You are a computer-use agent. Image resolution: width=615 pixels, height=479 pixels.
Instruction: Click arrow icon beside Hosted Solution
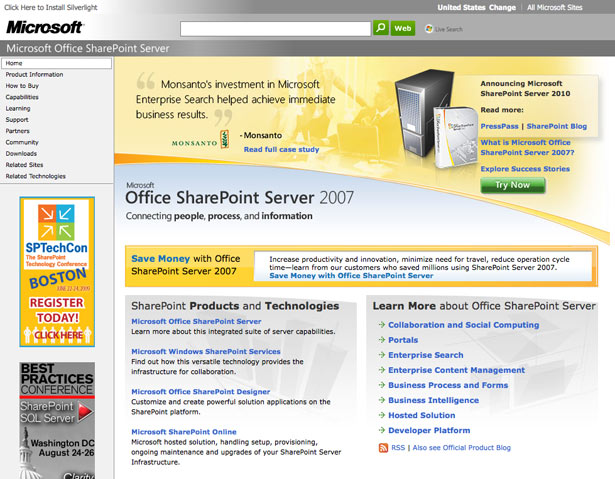382,415
